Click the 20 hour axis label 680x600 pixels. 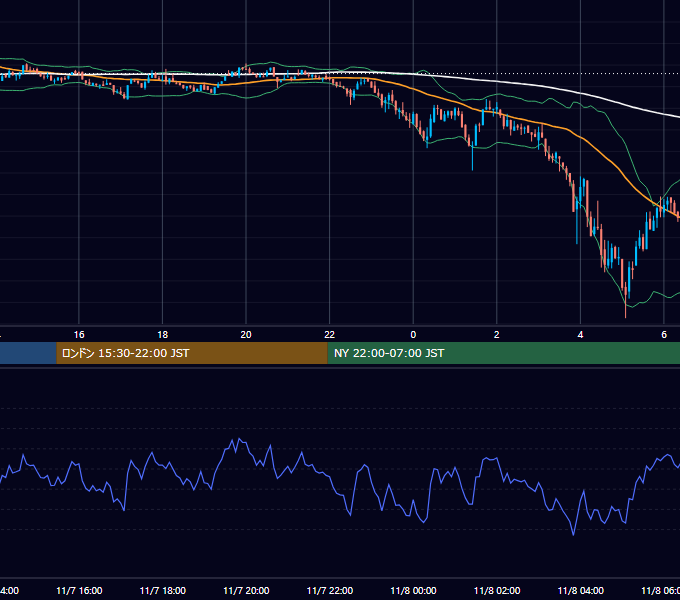(x=246, y=335)
